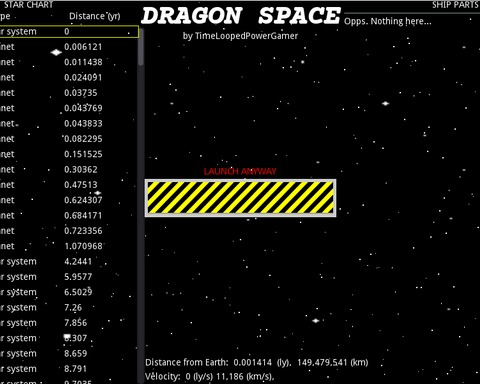Select the row with distance 0.723356
Screen dimensions: 480x384
(x=69, y=231)
